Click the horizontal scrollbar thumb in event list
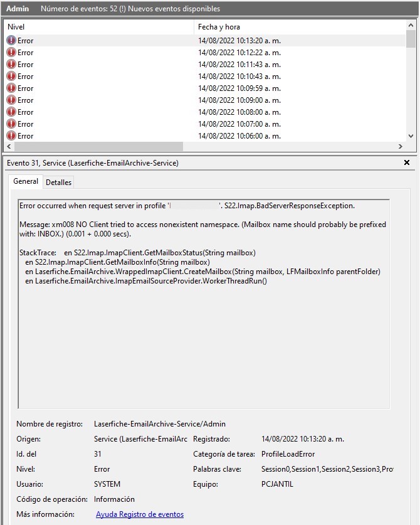Viewport: 420px width, 525px height. [x=98, y=146]
